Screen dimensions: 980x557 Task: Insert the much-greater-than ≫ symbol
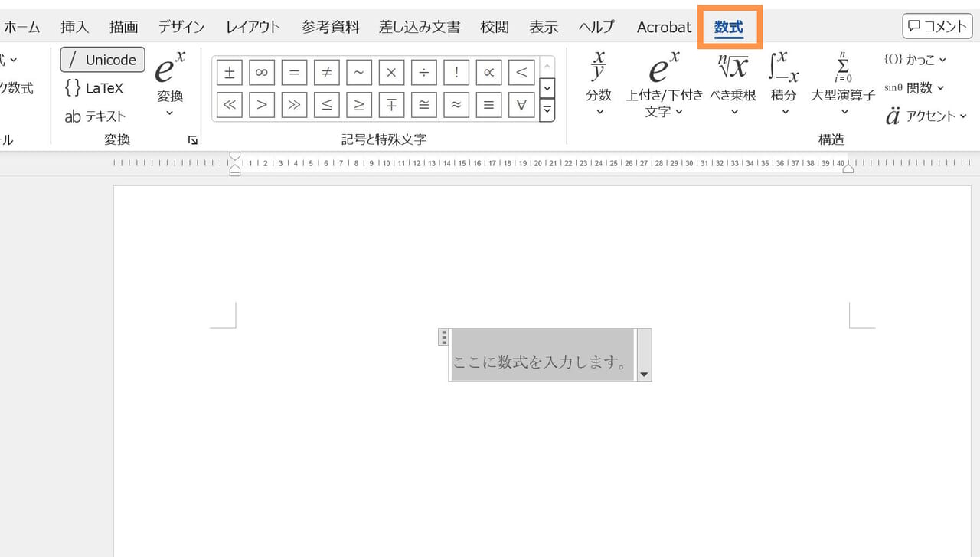coord(294,105)
